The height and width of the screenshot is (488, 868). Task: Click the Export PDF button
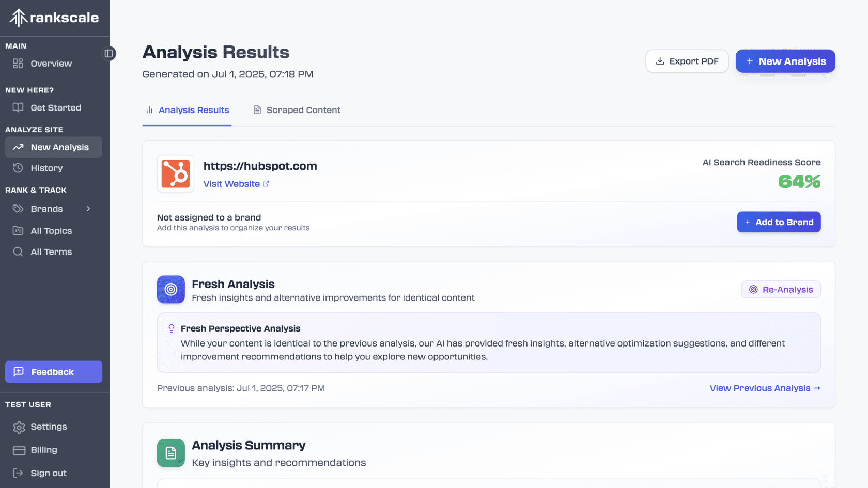687,61
